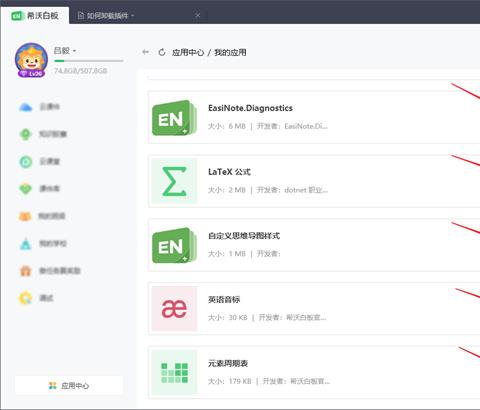This screenshot has width=480, height=410.
Task: Click the 自定义思维导图样式 EN app icon
Action: [174, 245]
